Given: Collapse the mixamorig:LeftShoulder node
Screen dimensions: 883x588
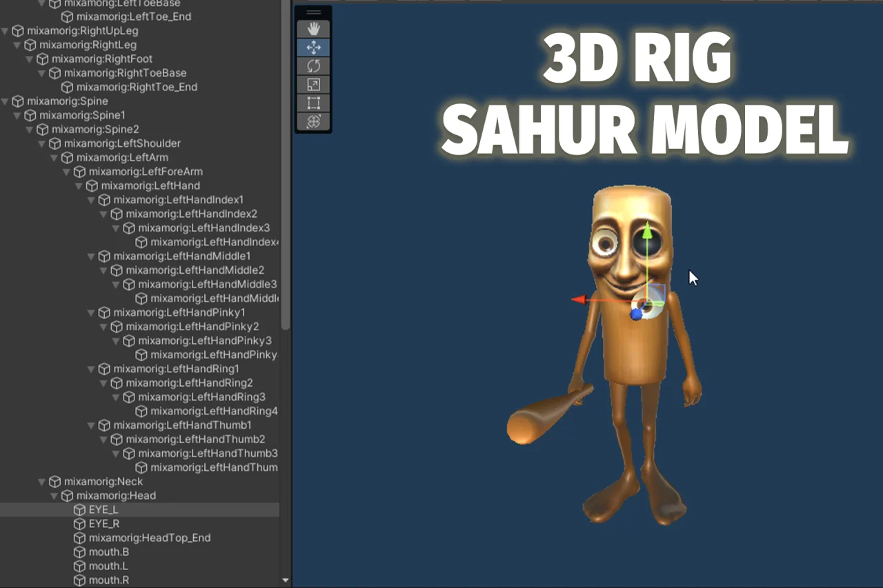Looking at the screenshot, I should [x=41, y=144].
